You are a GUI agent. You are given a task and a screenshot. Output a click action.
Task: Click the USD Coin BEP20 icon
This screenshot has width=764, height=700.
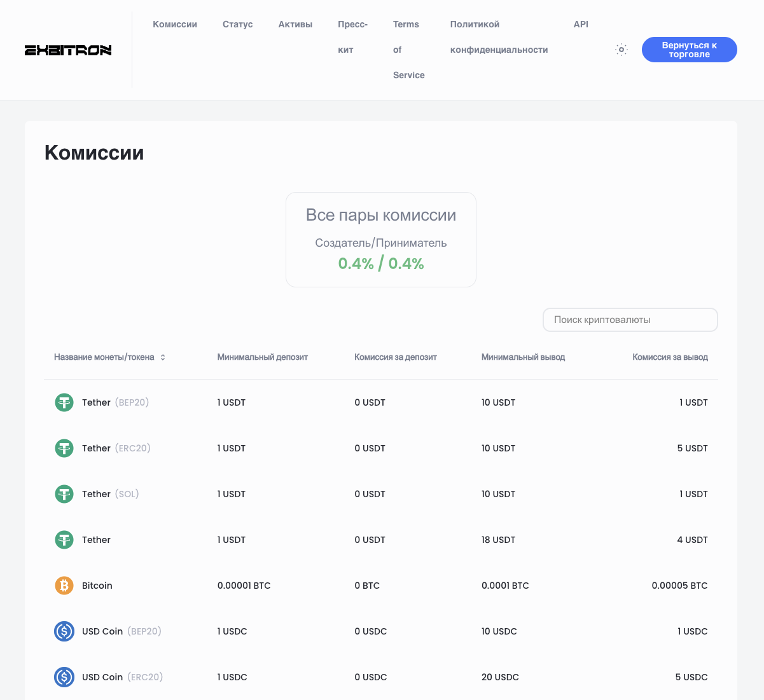point(64,631)
